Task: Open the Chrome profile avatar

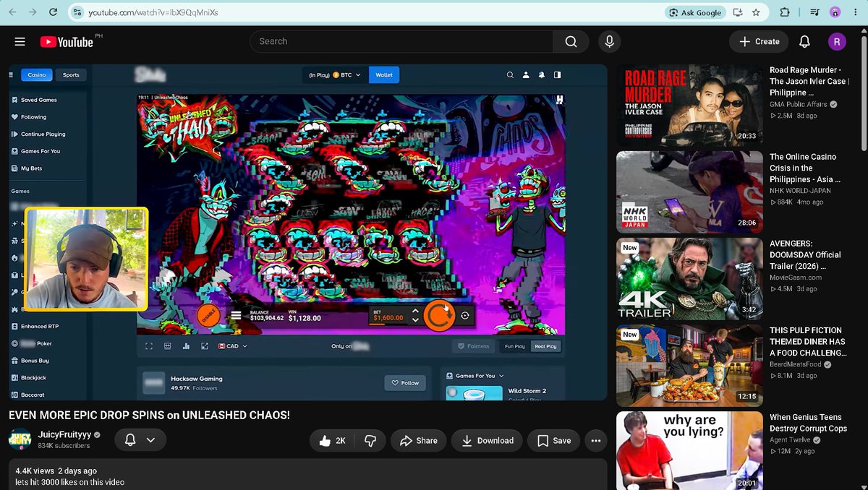Action: pyautogui.click(x=835, y=12)
